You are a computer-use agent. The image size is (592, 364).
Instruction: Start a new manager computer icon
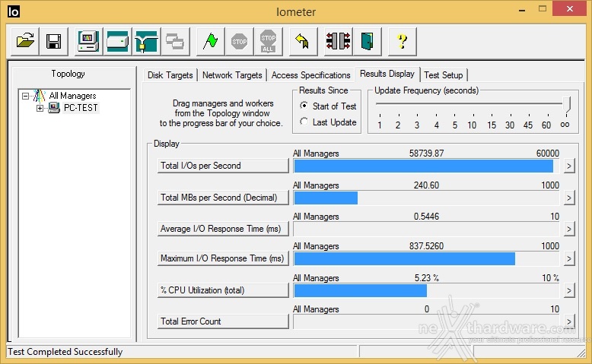click(x=88, y=41)
